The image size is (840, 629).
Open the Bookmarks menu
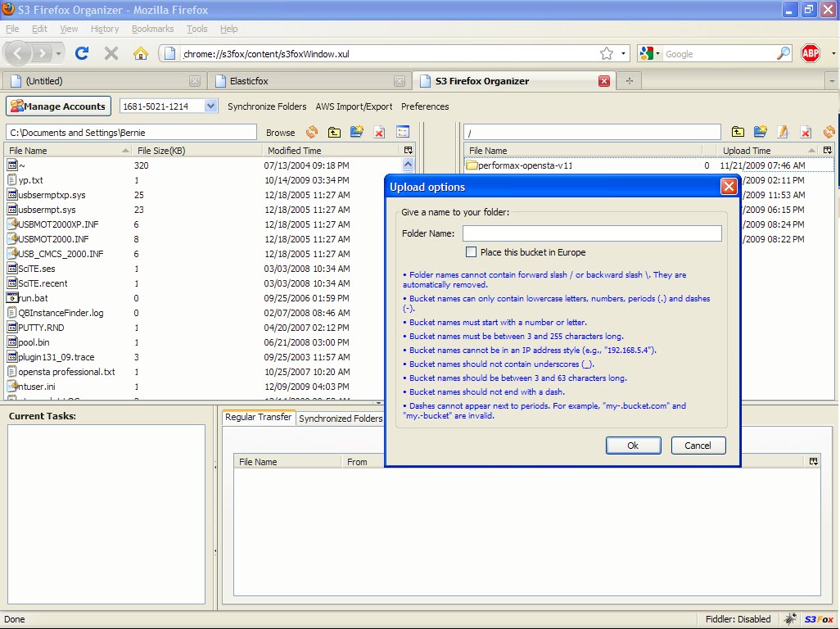pyautogui.click(x=152, y=29)
